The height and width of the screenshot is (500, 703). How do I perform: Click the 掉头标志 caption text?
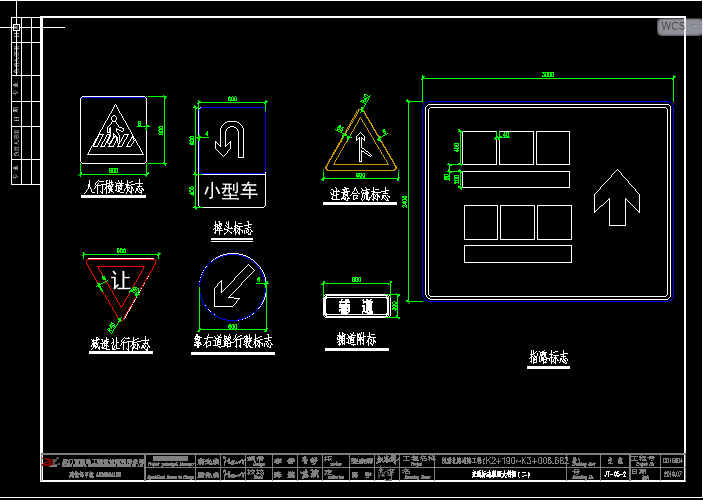coord(233,229)
